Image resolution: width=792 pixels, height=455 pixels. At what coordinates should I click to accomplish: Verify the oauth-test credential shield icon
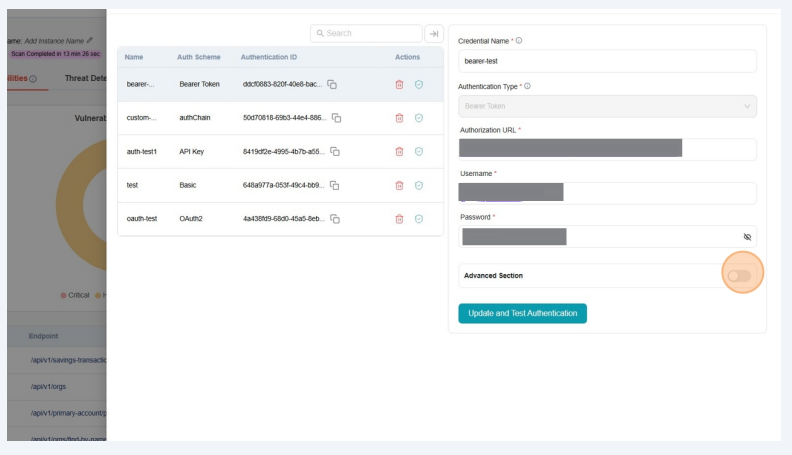pos(419,219)
